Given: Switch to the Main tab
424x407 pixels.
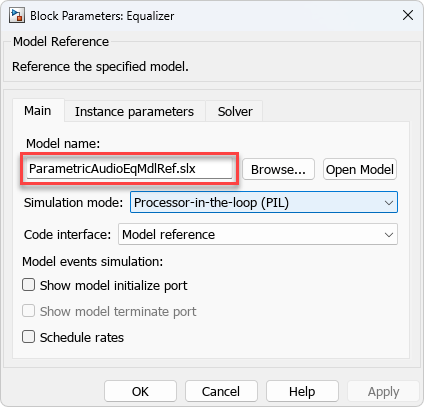Looking at the screenshot, I should 38,111.
